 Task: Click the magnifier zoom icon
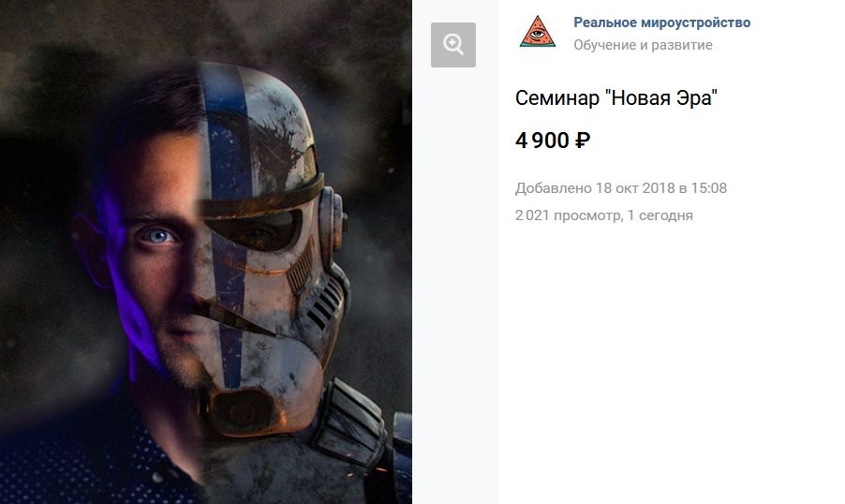pyautogui.click(x=453, y=45)
